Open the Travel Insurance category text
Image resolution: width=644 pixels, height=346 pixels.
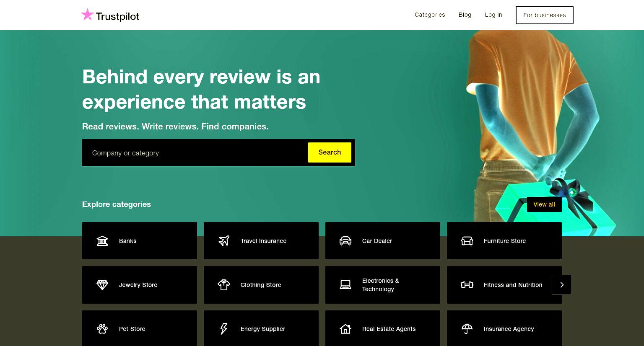point(263,241)
